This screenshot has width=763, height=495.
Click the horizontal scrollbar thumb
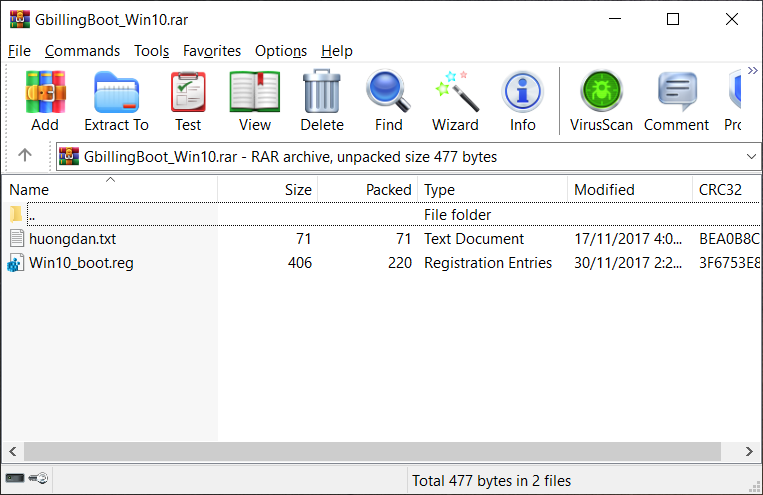(372, 451)
